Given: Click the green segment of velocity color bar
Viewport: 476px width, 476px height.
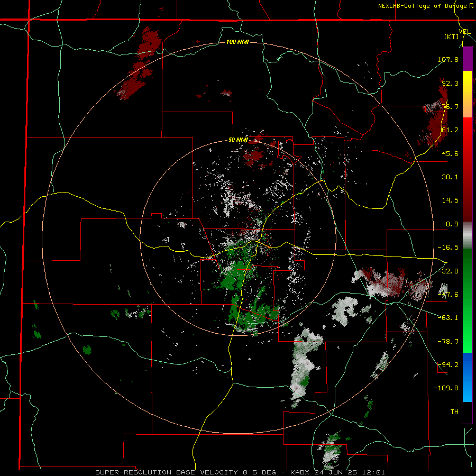Looking at the screenshot, I should click(x=467, y=300).
